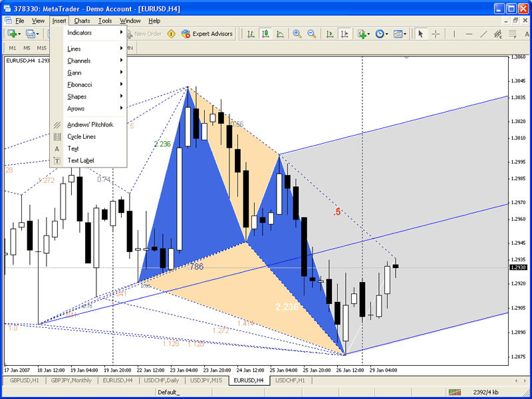Choose Andrews' Pitchfork from Insert menu
This screenshot has width=532, height=399.
(x=88, y=125)
